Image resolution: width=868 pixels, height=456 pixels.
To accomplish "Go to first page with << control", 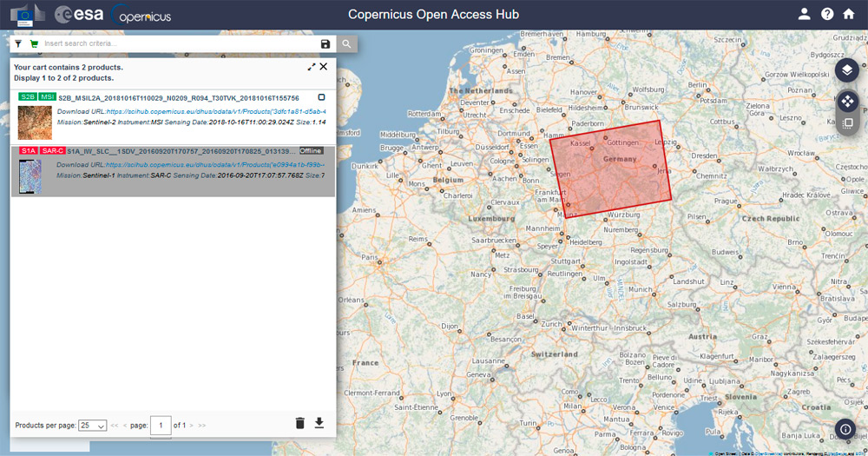I will pos(115,426).
